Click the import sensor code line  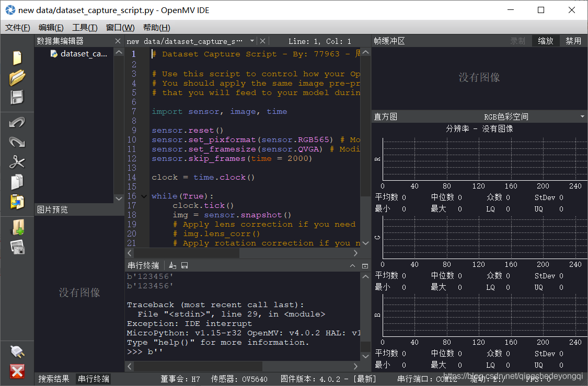pos(220,112)
